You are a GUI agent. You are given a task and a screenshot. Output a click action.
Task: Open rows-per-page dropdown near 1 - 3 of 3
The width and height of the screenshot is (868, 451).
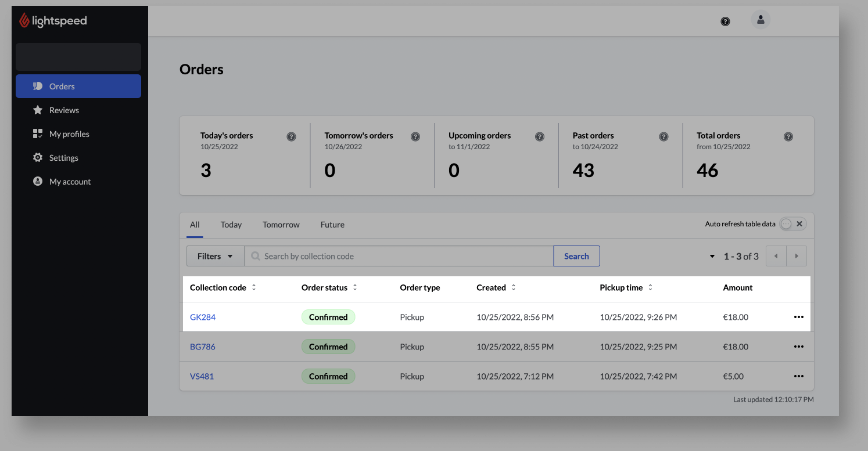click(x=712, y=257)
